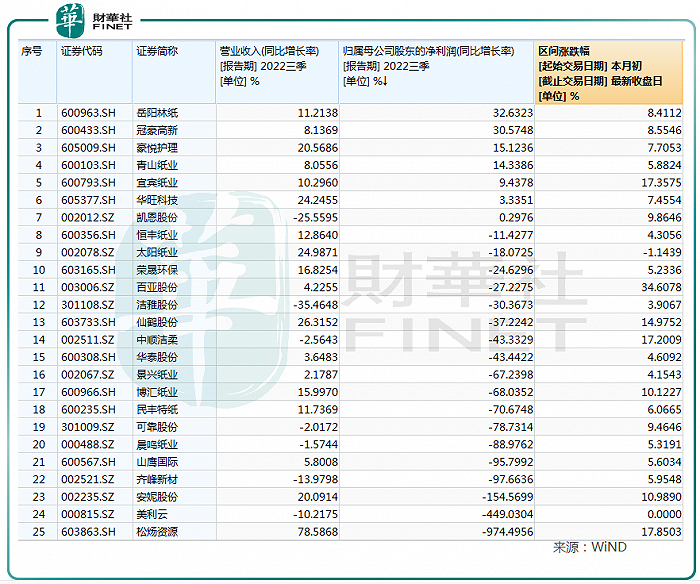700x584 pixels.
Task: Click the 财华社 FINET logo at top
Action: [94, 21]
